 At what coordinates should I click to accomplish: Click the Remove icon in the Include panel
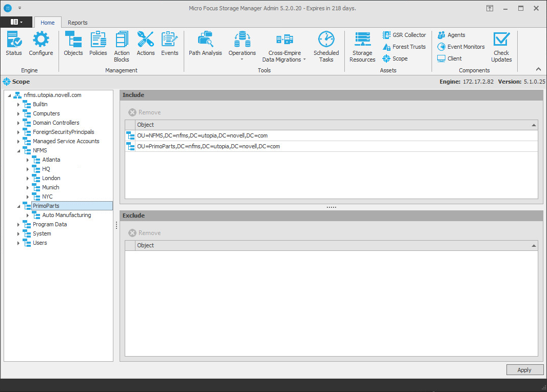[132, 112]
